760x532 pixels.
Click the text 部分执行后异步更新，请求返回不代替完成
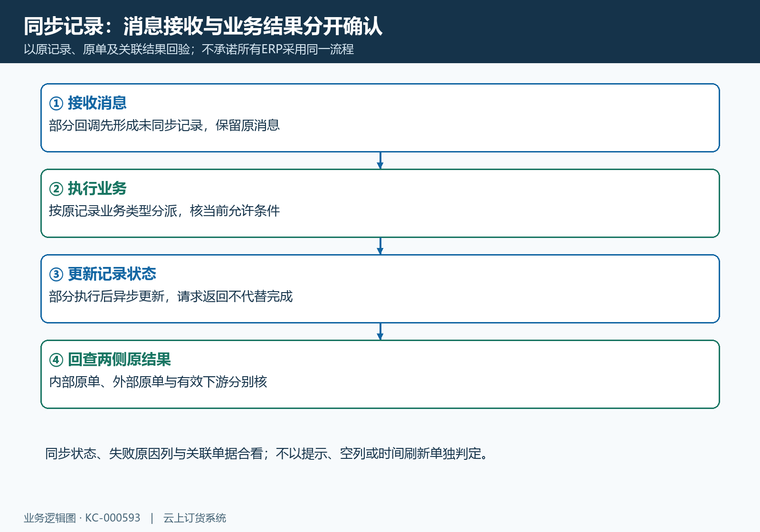[x=171, y=296]
